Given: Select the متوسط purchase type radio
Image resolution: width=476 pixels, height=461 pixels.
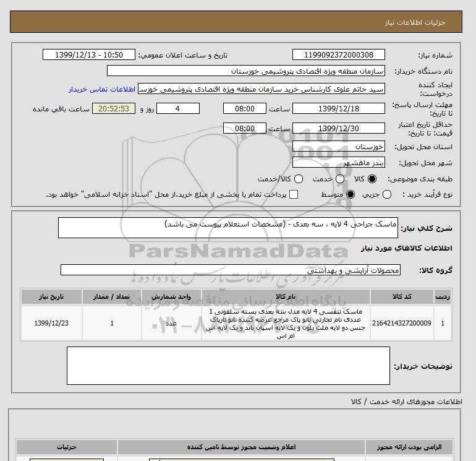Looking at the screenshot, I should tap(351, 194).
